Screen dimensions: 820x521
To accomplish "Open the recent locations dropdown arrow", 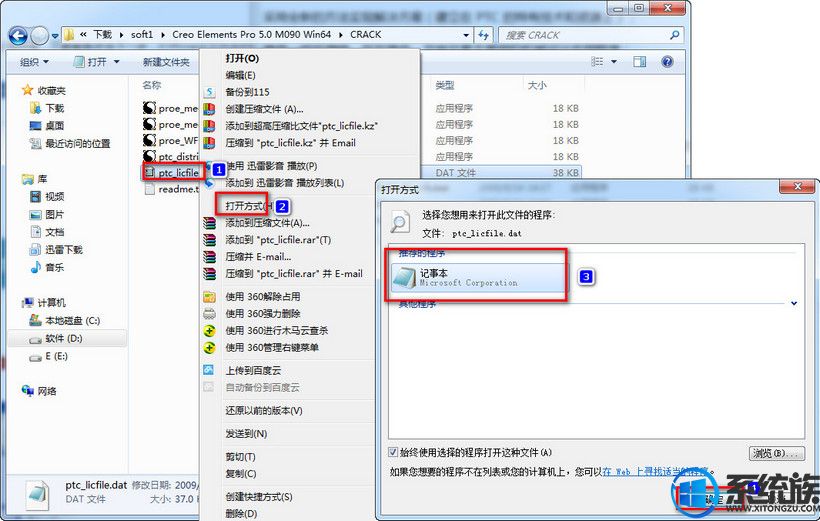I will click(55, 37).
